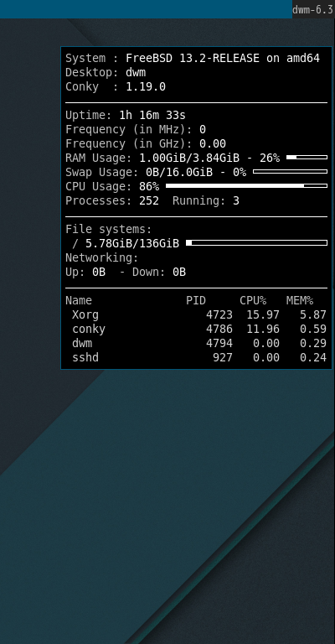Image resolution: width=335 pixels, height=644 pixels.
Task: Select the dwm process name in table
Action: [82, 343]
